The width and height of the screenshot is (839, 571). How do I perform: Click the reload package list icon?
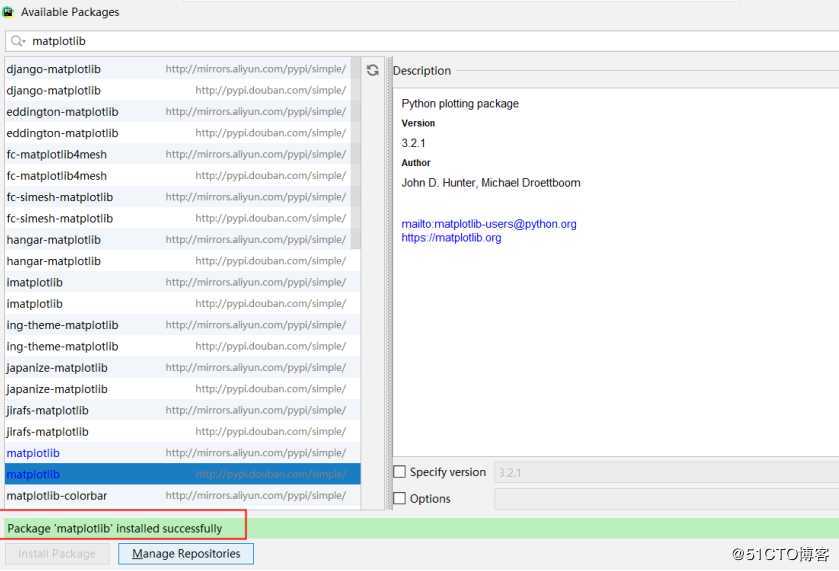(372, 70)
